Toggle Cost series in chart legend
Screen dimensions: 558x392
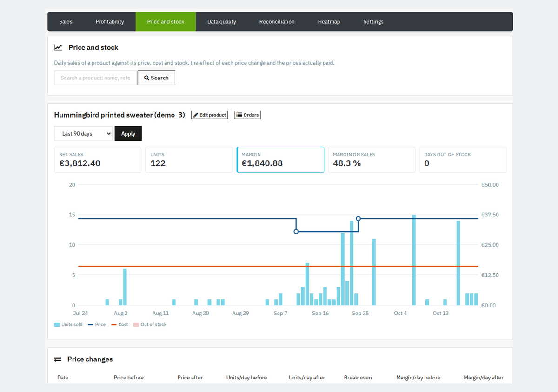coord(120,324)
